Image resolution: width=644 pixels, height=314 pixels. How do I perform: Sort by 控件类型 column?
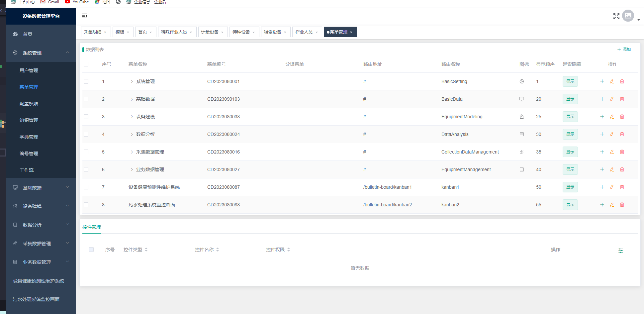pos(146,250)
